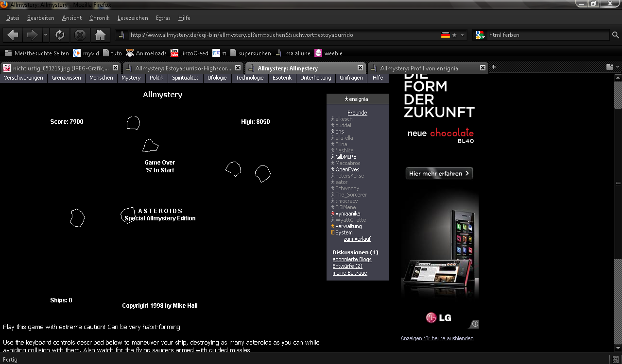
Task: Open the Ansicht menu
Action: coord(72,18)
